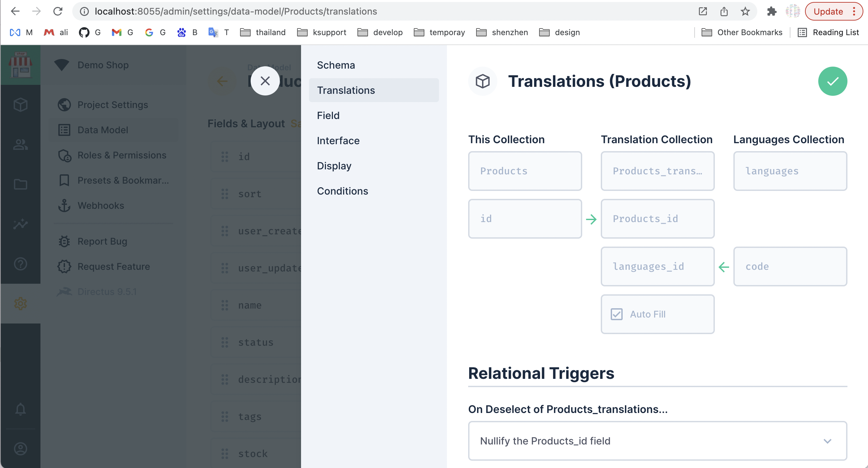Open the help documentation question icon
The image size is (868, 468).
20,264
